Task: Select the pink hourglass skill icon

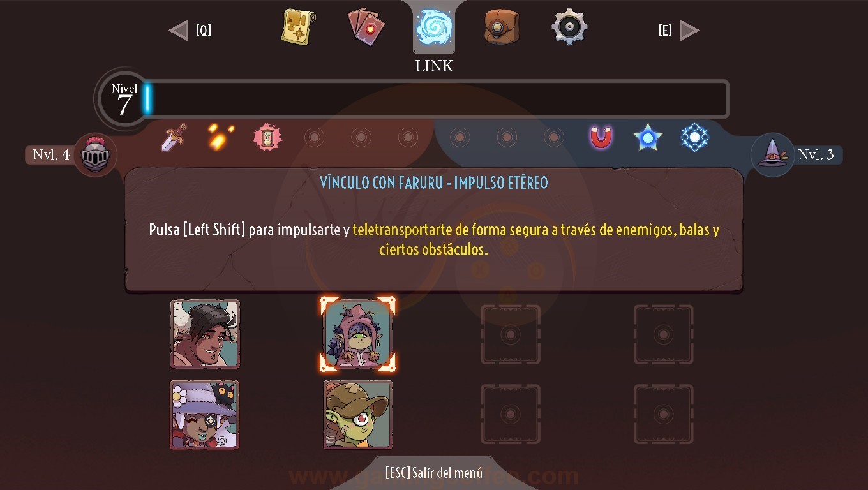Action: [x=267, y=137]
